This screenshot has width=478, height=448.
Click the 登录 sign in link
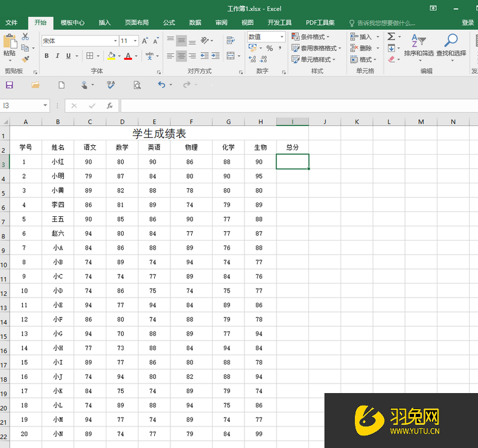click(x=468, y=23)
